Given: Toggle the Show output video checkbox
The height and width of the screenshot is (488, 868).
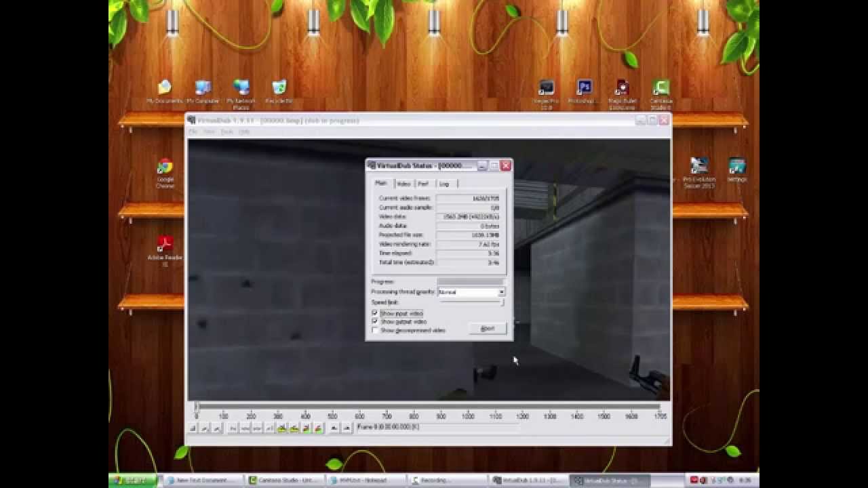Looking at the screenshot, I should tap(375, 321).
